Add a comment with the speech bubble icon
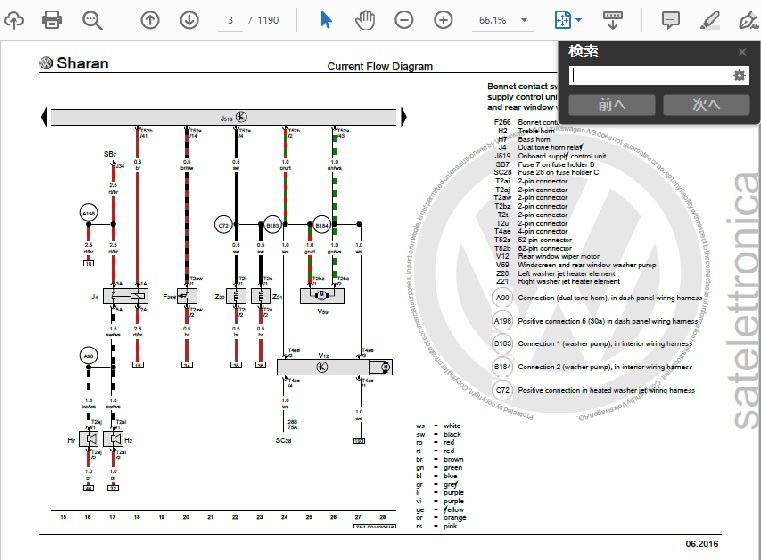Screen dimensions: 761x560 point(671,20)
